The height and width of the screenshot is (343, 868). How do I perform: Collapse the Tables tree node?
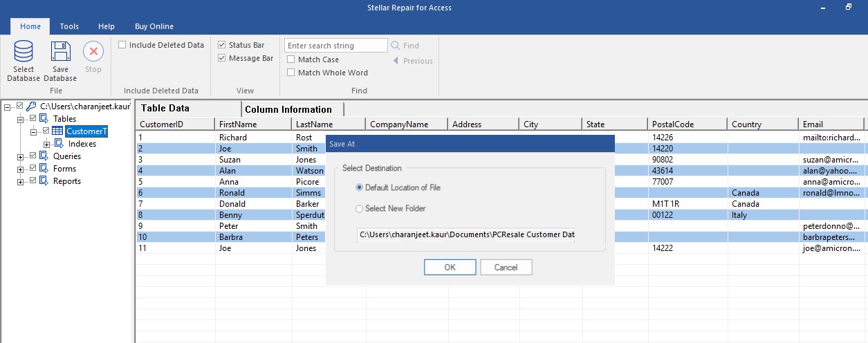point(20,119)
